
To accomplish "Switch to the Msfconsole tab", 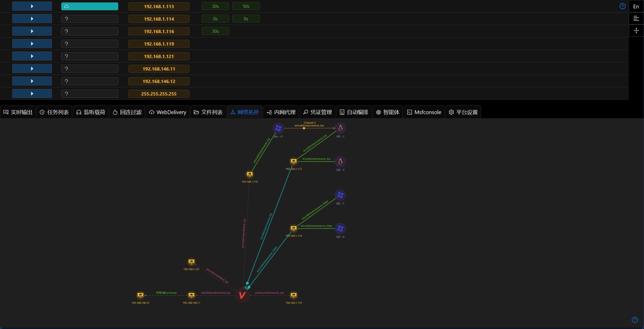I will click(x=424, y=112).
